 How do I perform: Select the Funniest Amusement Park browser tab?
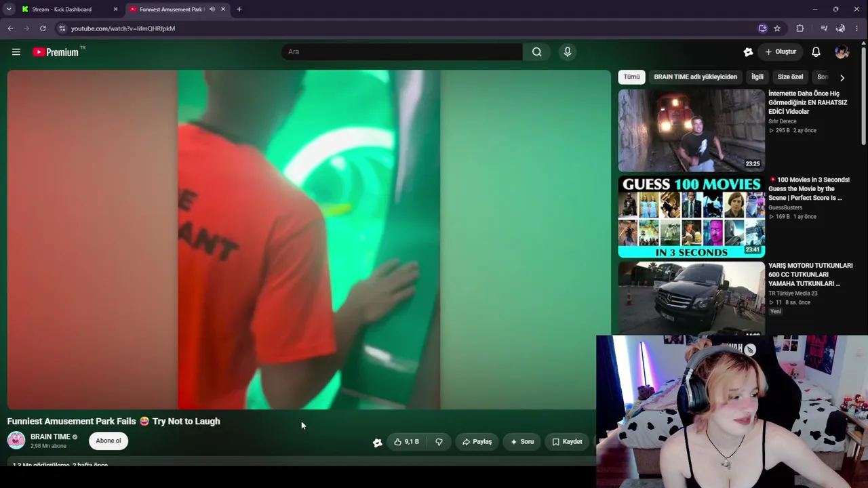tap(172, 9)
